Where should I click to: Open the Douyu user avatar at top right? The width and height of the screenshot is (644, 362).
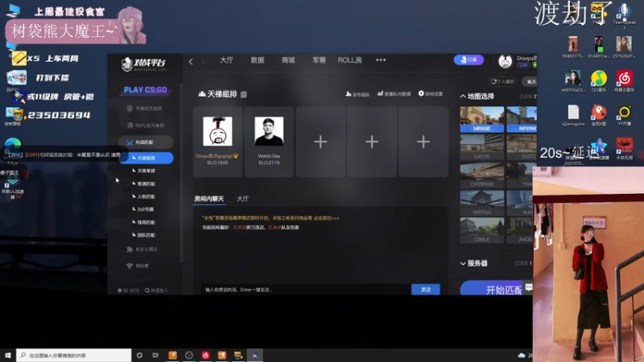tap(506, 61)
